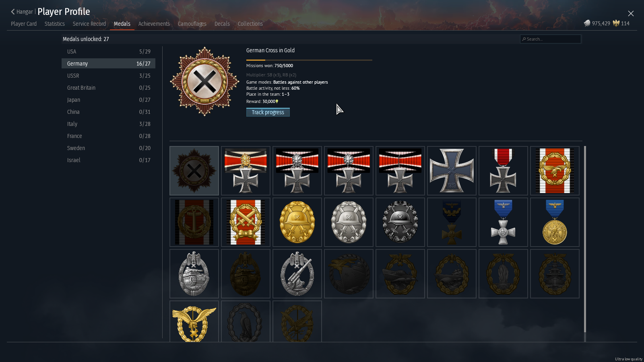This screenshot has height=362, width=644.
Task: Click the golden eagle pilot badge
Action: tap(194, 322)
